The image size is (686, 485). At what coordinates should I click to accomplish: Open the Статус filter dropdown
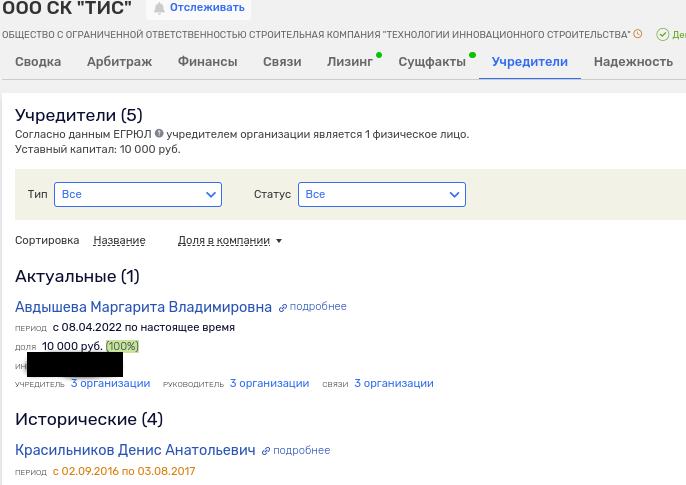(382, 194)
